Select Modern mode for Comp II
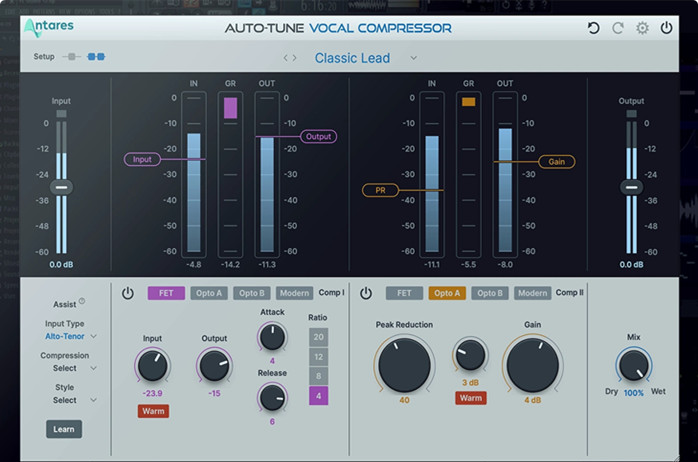The width and height of the screenshot is (698, 462). coord(532,293)
